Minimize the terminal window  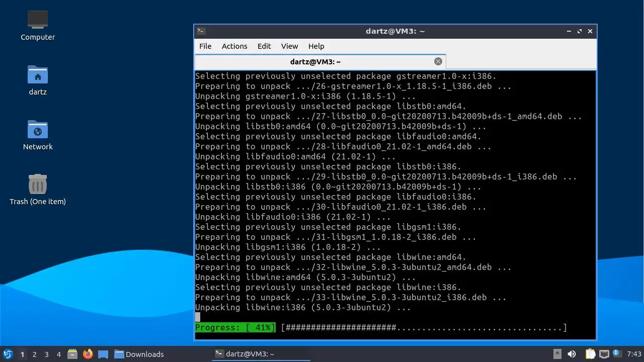(569, 31)
